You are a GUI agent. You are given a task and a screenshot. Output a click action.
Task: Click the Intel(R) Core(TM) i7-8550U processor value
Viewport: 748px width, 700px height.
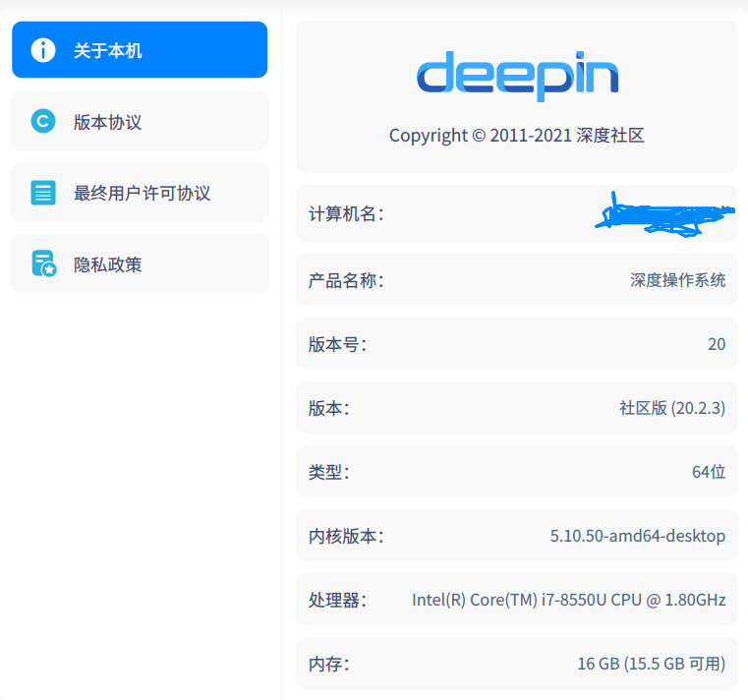click(x=569, y=600)
